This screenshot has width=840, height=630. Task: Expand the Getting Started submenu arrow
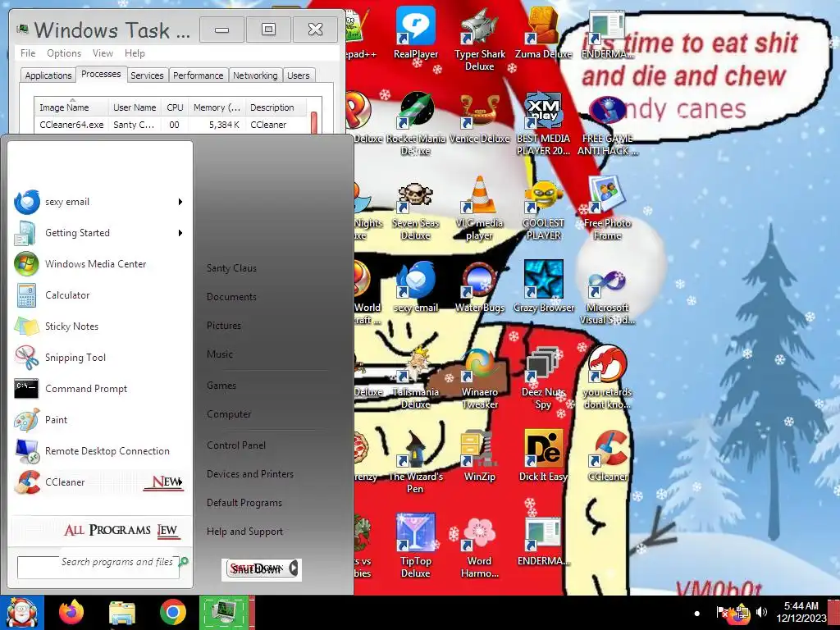pos(180,233)
